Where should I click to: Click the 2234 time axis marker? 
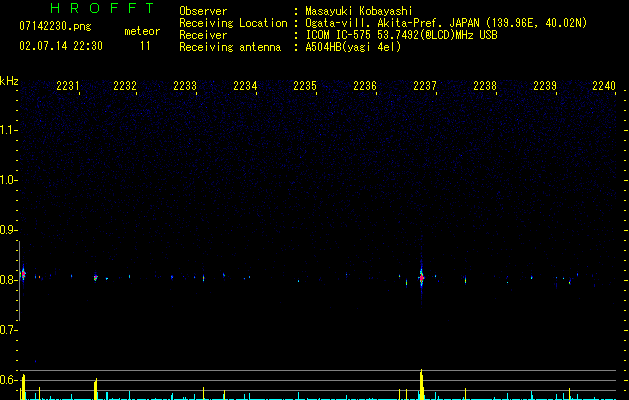(x=245, y=86)
